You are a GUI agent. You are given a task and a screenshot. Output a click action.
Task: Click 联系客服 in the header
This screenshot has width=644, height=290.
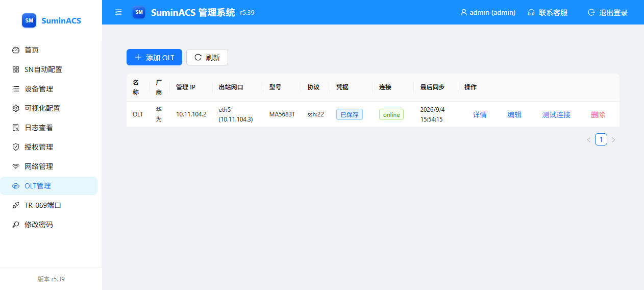[x=553, y=12]
